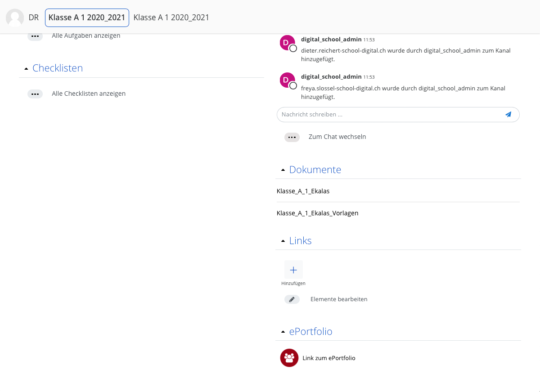This screenshot has width=540, height=392.
Task: Click the send message paper plane icon
Action: pyautogui.click(x=508, y=115)
